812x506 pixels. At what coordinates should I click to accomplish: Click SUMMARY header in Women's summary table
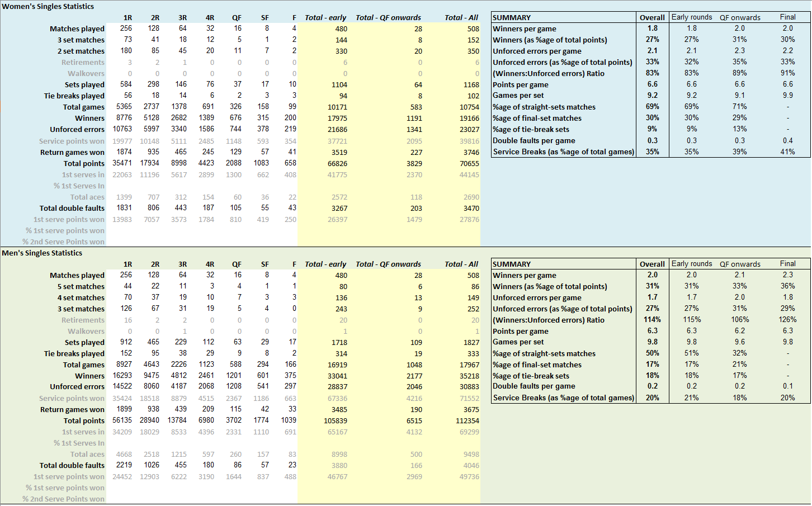pyautogui.click(x=512, y=18)
